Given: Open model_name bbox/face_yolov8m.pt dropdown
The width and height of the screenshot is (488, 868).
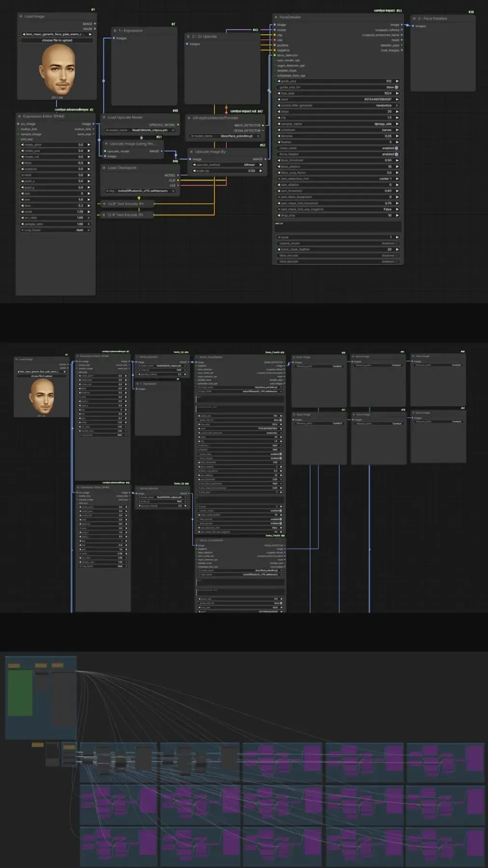Looking at the screenshot, I should coord(226,136).
